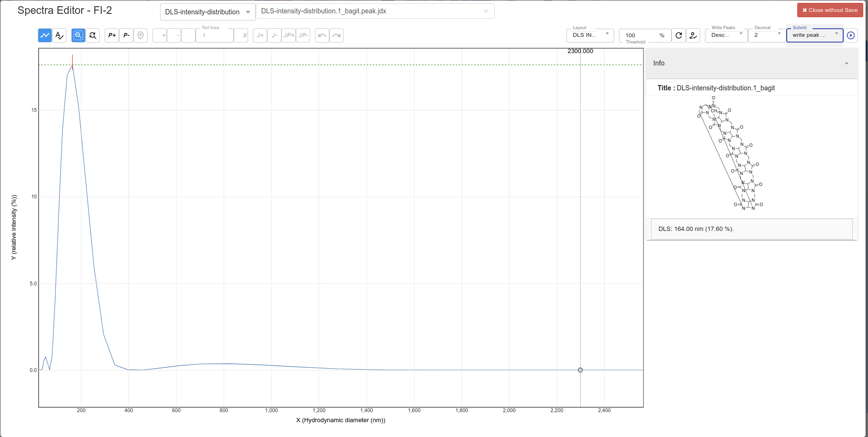The height and width of the screenshot is (437, 868).
Task: Toggle the auto peak picking tool
Action: (x=59, y=35)
